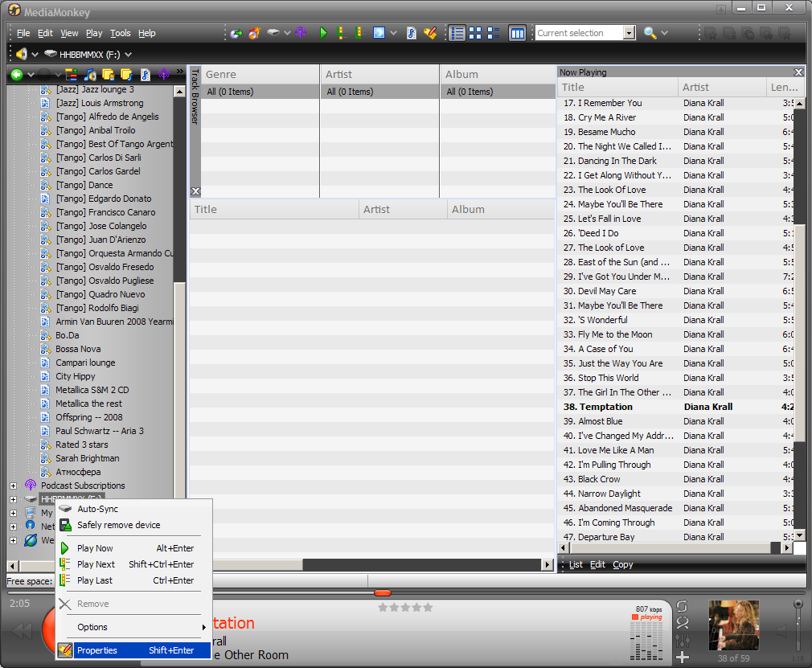This screenshot has width=812, height=668.
Task: Click the orange seek bar handle
Action: [382, 593]
